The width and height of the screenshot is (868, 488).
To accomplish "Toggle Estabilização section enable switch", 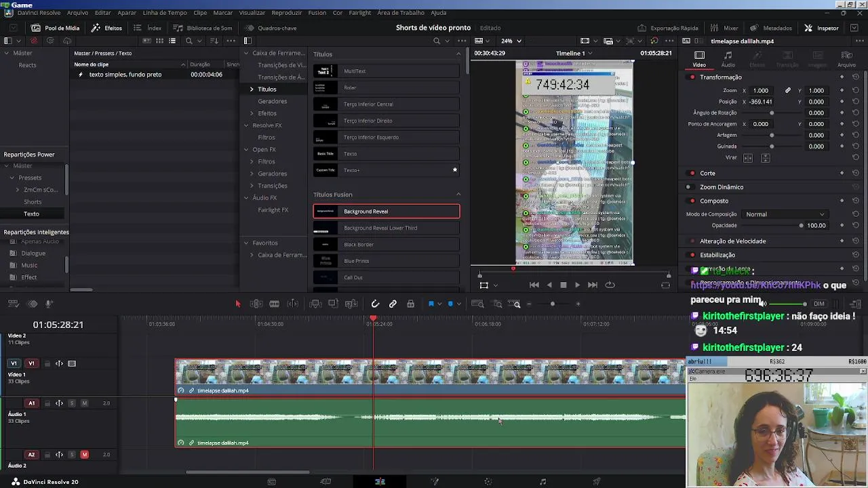I will pos(692,256).
